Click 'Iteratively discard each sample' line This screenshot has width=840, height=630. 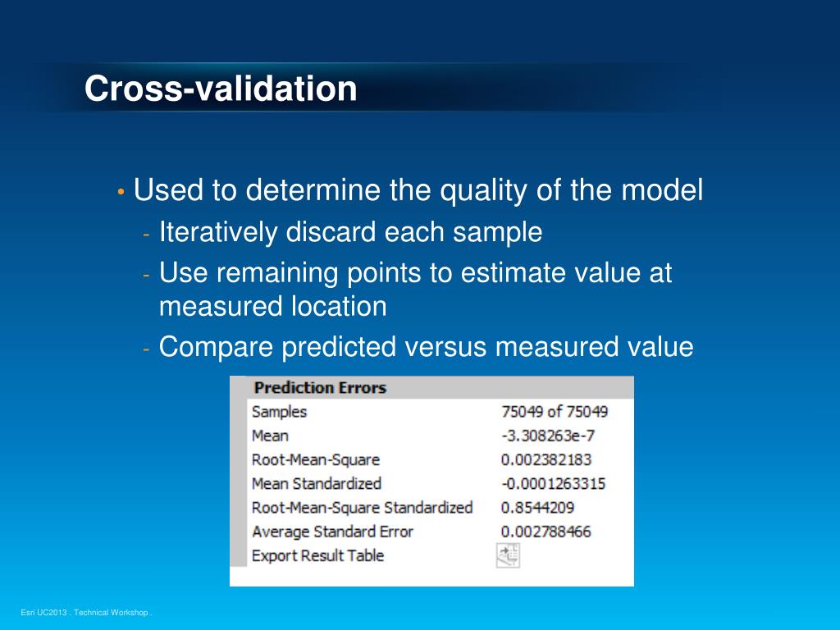tap(350, 232)
